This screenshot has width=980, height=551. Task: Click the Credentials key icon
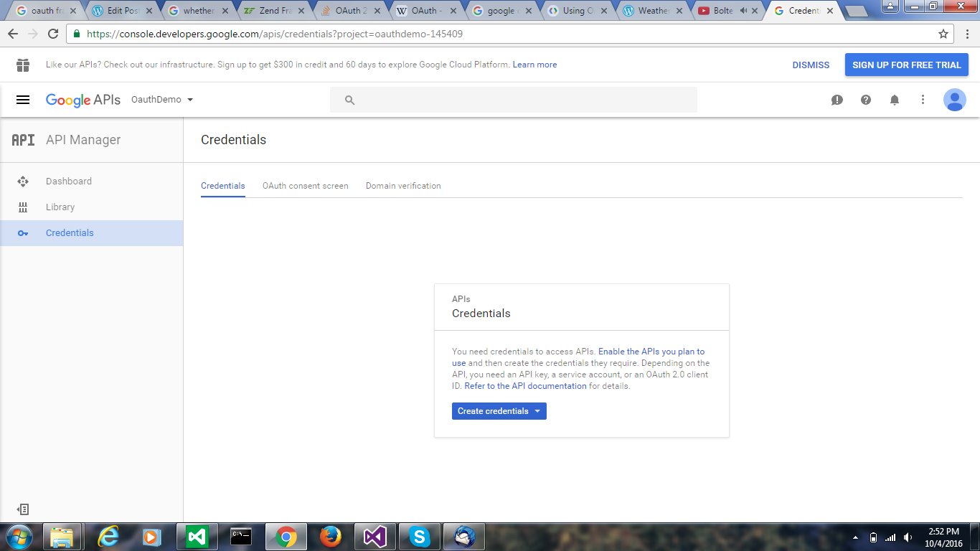click(23, 233)
